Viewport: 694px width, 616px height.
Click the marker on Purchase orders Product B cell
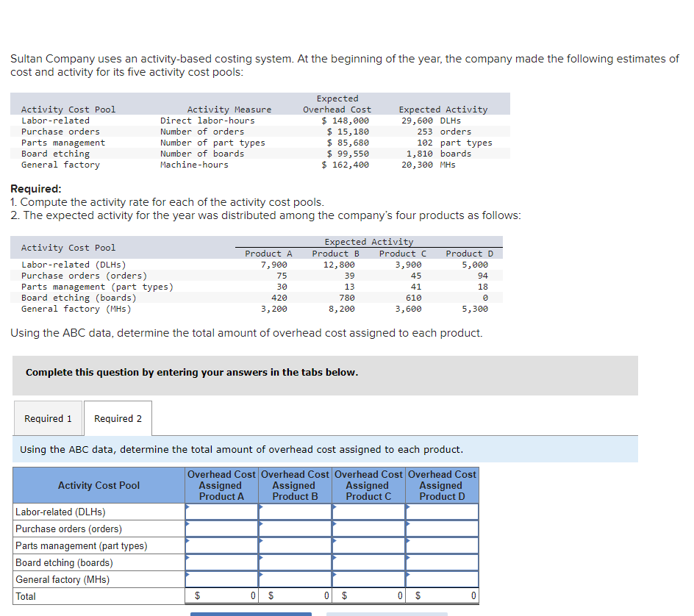[x=260, y=524]
